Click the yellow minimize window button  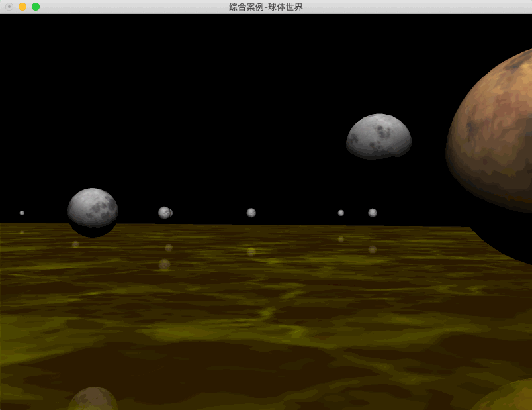coord(22,7)
